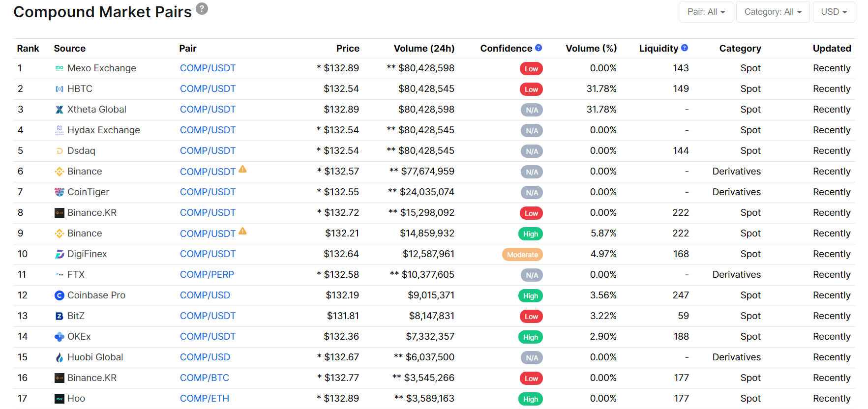Click warning icon next to rank 6 COMP/USDT
868x409 pixels.
coord(242,169)
